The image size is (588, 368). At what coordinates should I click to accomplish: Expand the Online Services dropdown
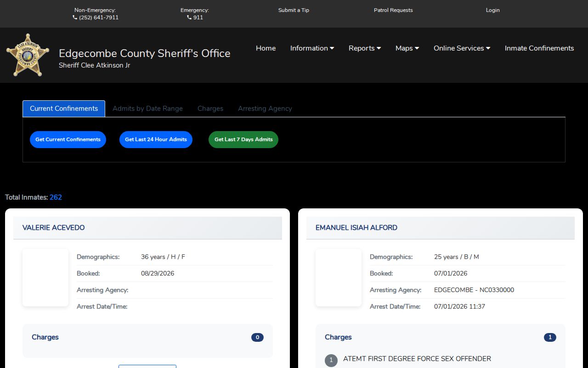tap(462, 48)
